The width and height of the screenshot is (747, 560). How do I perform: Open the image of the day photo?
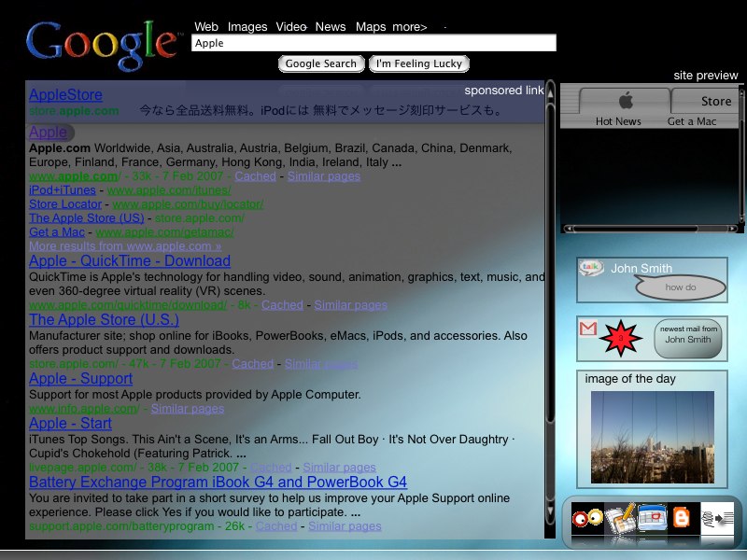tap(652, 437)
